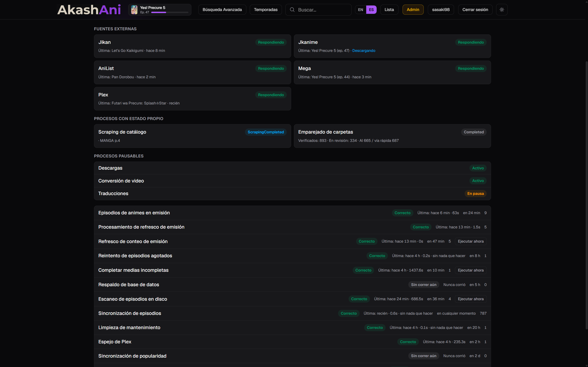Open the Admin section
Screen dimensions: 588x367
[x=413, y=10]
